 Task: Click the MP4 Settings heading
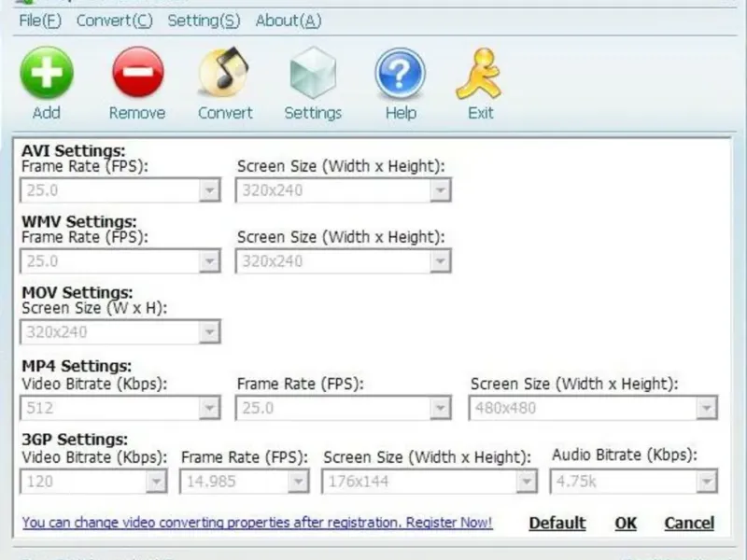[77, 366]
